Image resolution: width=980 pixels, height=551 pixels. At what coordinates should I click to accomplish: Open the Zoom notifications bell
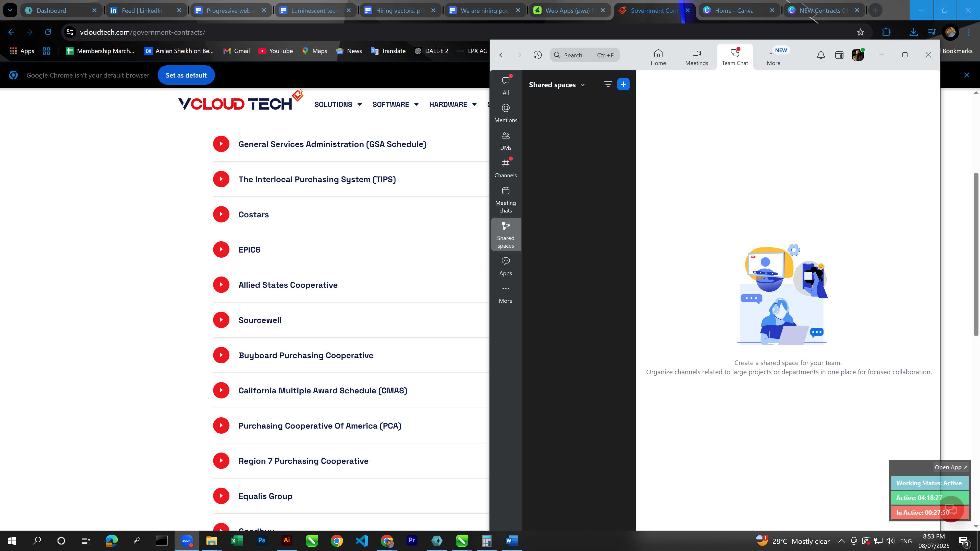pos(821,55)
